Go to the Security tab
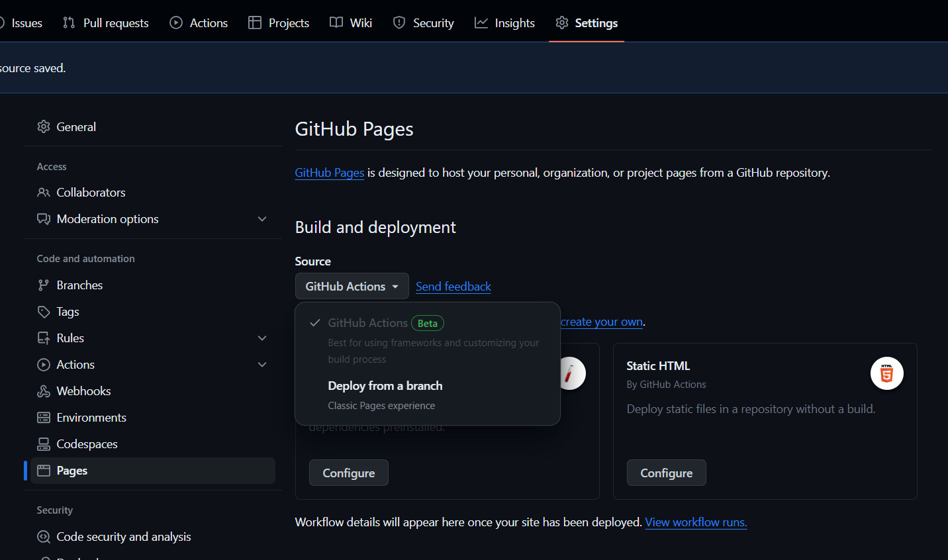Screen dimensions: 948x560 424,23
